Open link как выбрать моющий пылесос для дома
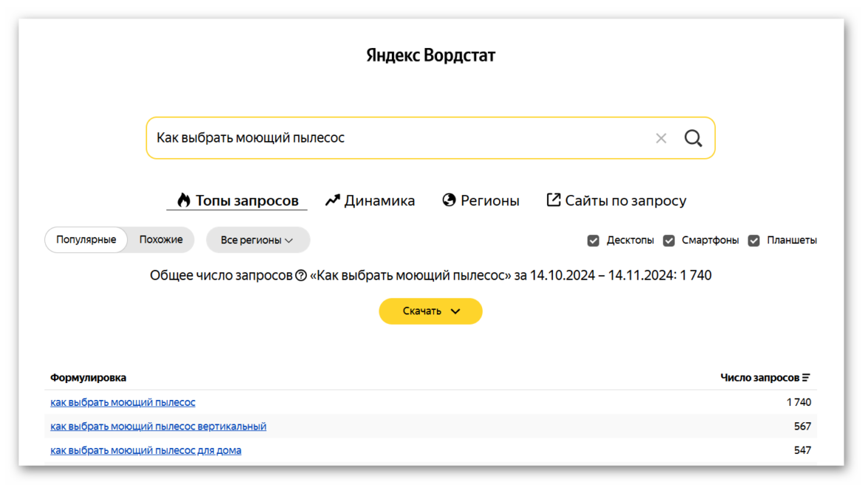Image resolution: width=868 pixels, height=499 pixels. (x=145, y=450)
